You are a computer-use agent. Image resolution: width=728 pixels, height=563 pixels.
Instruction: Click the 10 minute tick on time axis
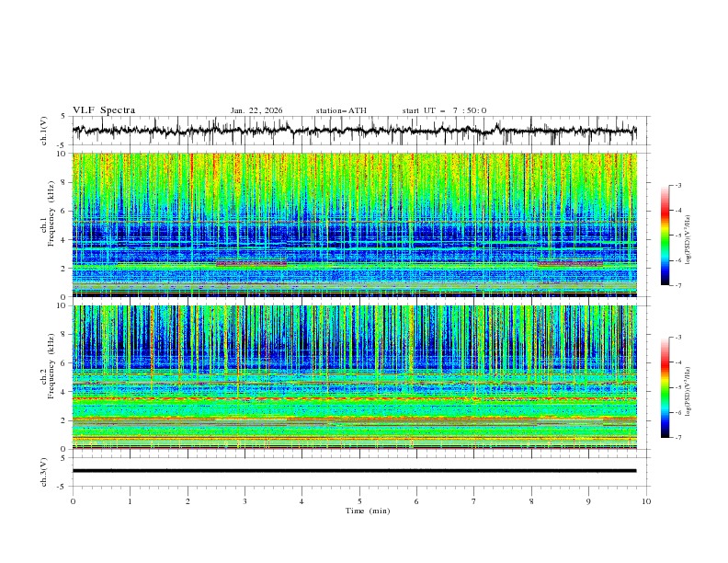pos(646,500)
